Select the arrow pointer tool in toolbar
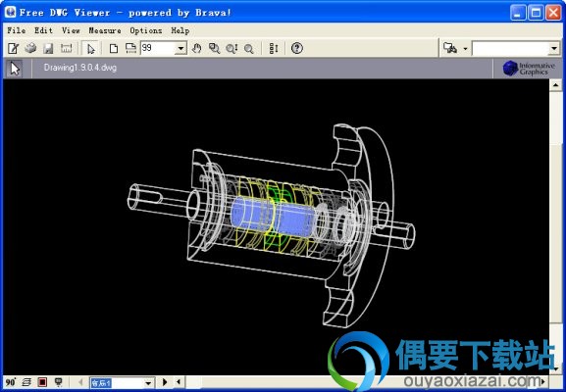Viewport: 566px width, 392px height. coord(90,48)
